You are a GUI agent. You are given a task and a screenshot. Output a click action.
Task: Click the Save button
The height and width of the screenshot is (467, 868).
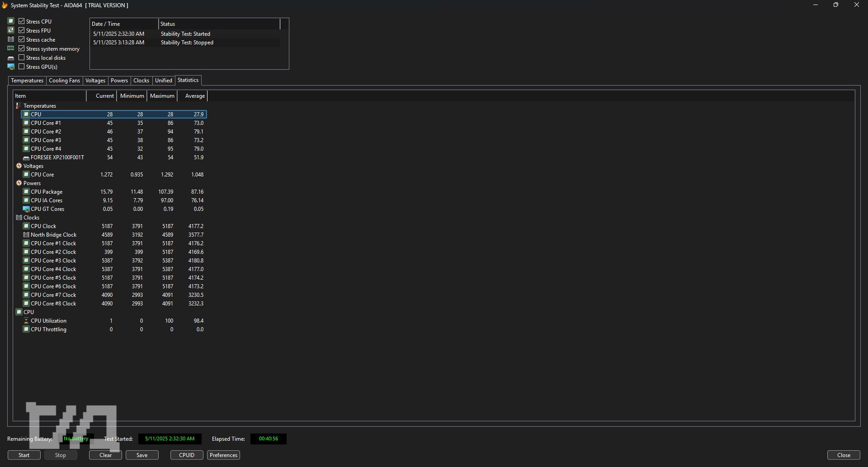coord(142,455)
